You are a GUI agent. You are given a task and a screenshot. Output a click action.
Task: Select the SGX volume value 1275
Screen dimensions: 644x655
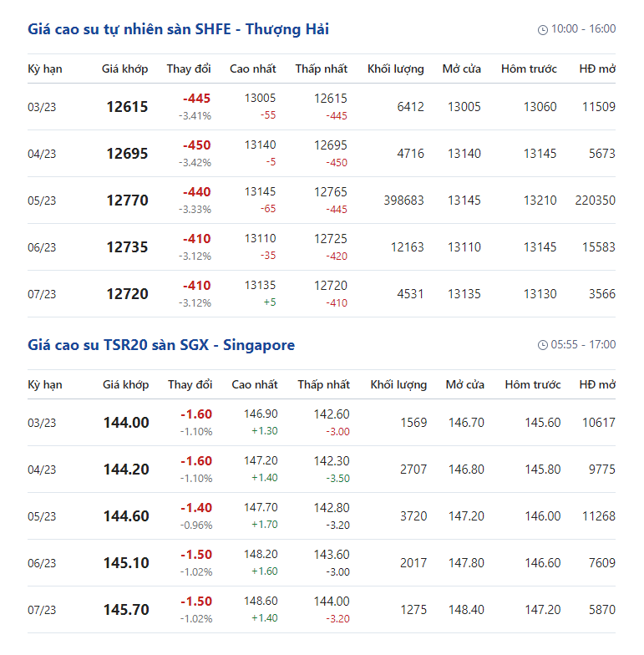tap(413, 610)
